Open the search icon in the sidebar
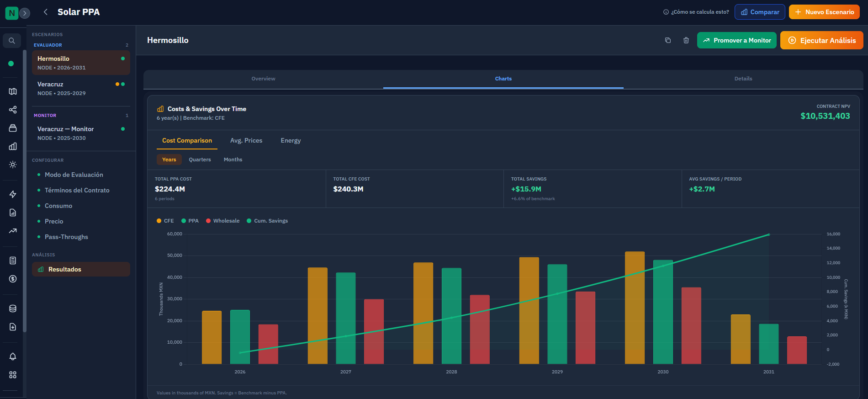Screen dimensions: 868x399 12,41
